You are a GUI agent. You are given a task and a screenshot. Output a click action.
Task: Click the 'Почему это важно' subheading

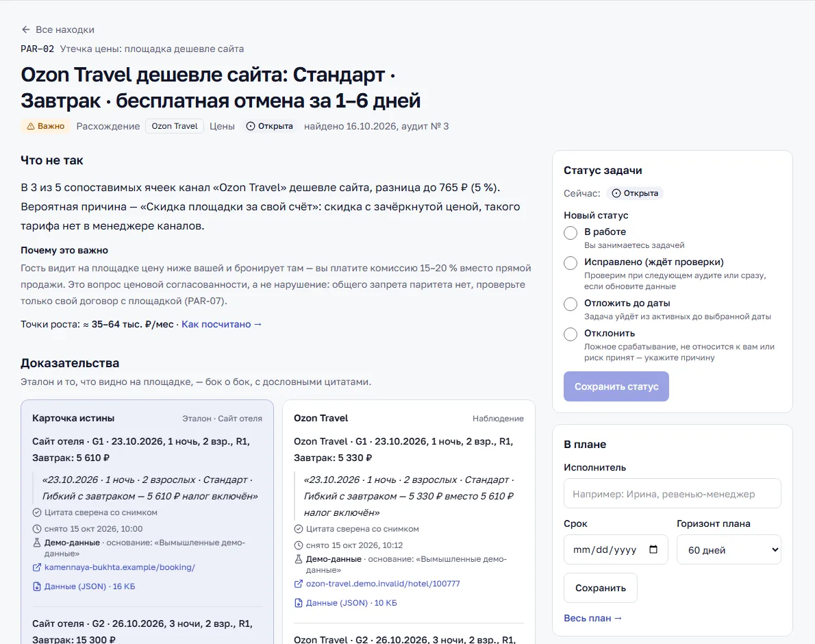click(x=64, y=250)
